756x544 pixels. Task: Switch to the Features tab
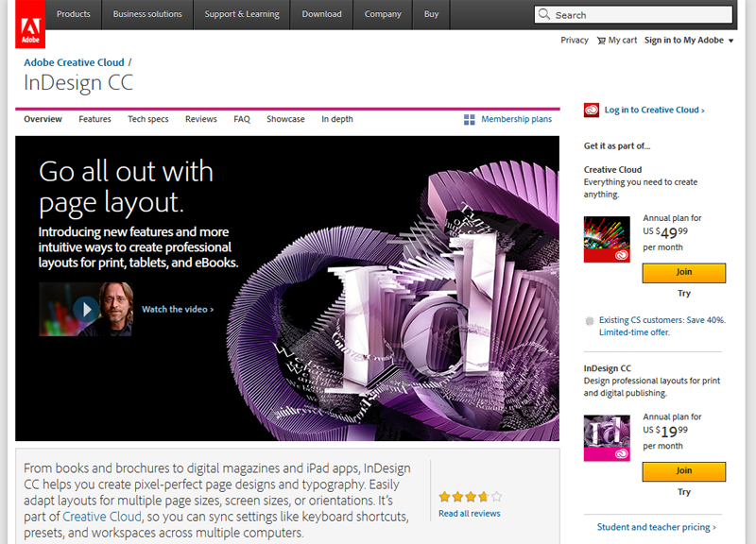tap(94, 120)
